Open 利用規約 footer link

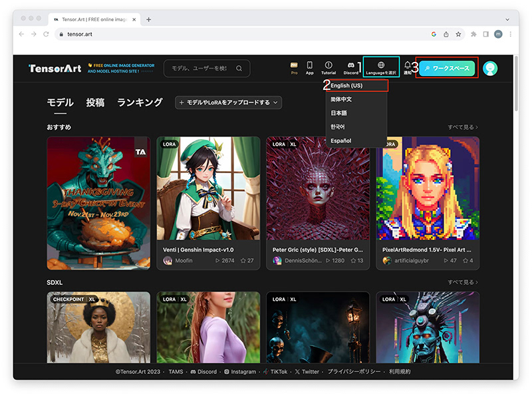click(x=400, y=371)
